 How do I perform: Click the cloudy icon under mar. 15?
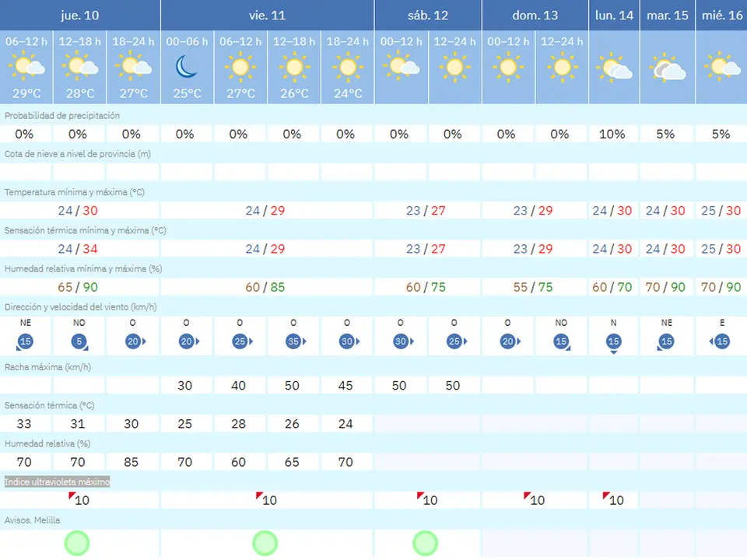pos(668,68)
